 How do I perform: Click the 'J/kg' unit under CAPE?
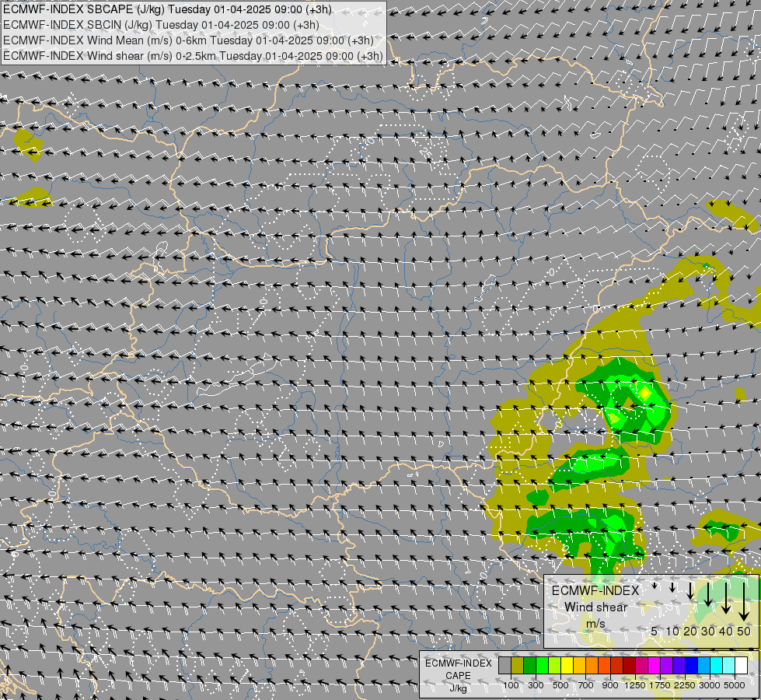coord(458,688)
